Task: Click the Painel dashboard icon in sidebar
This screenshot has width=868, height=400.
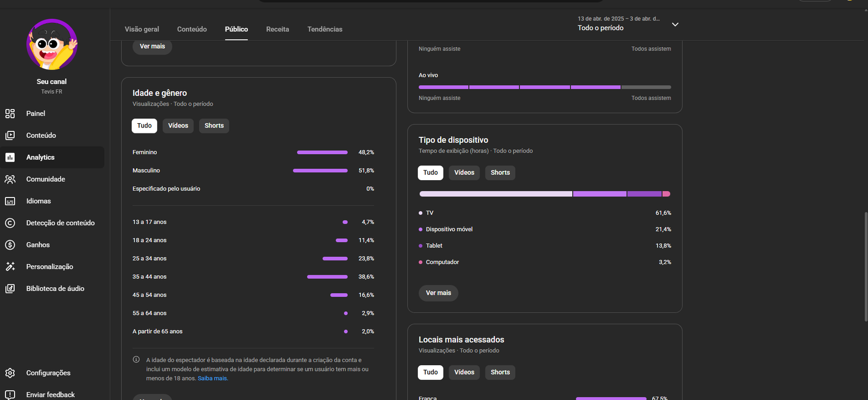Action: [x=10, y=113]
